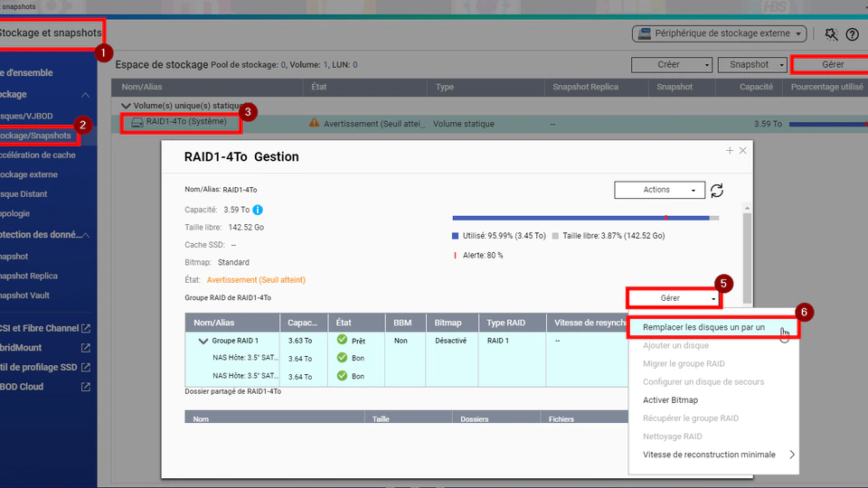Open Topologie in sidebar
868x488 pixels.
(x=15, y=213)
